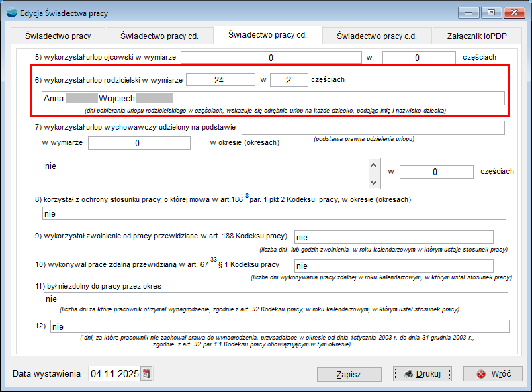Image resolution: width=532 pixels, height=392 pixels.
Task: Open the calendar picker next to issue date
Action: [147, 374]
